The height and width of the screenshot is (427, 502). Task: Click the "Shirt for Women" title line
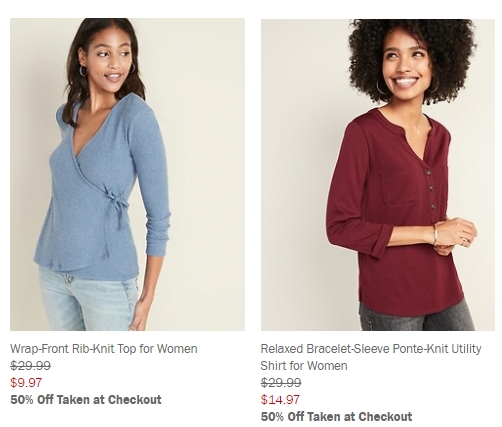(x=304, y=366)
